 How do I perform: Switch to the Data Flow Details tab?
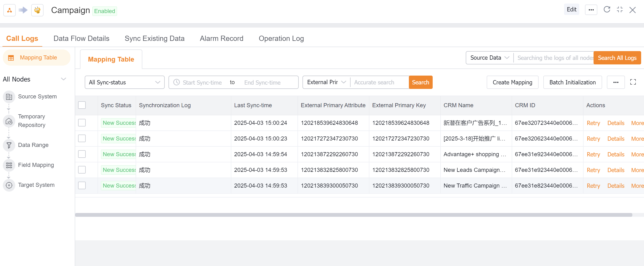click(81, 39)
